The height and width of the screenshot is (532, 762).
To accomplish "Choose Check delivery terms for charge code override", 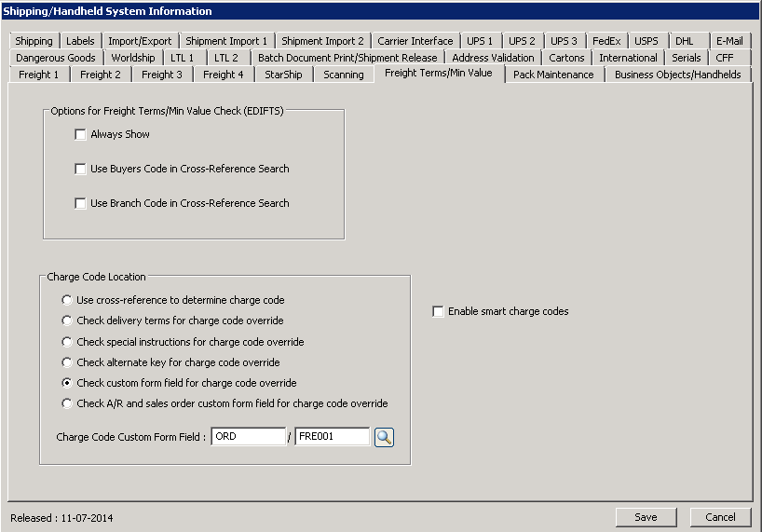I will (67, 321).
